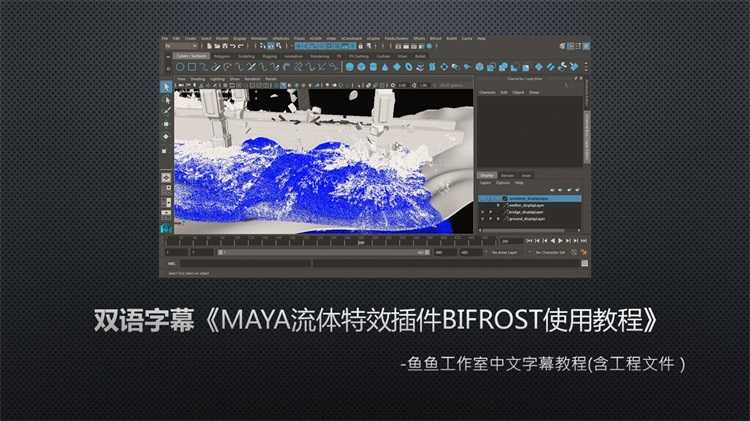Viewport: 750px width, 421px height.
Task: Open the No Anim Layer dropdown
Action: point(505,252)
